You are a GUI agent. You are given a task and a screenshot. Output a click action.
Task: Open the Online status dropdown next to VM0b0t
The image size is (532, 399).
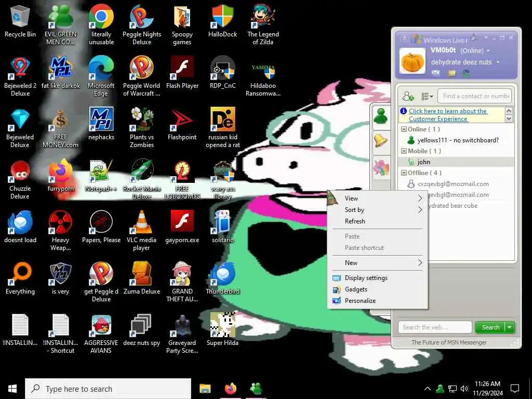[488, 51]
